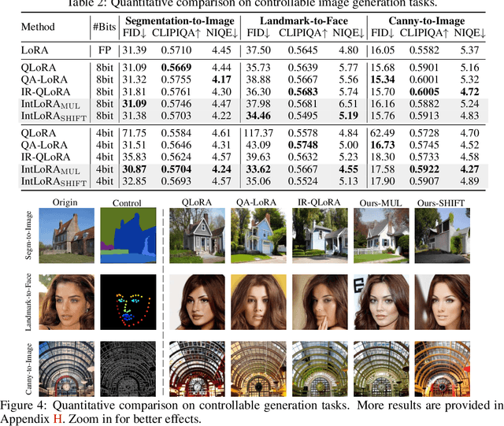Screen dimensions: 504x426
Task: Click bold NIQE value 4.17
Action: point(221,80)
